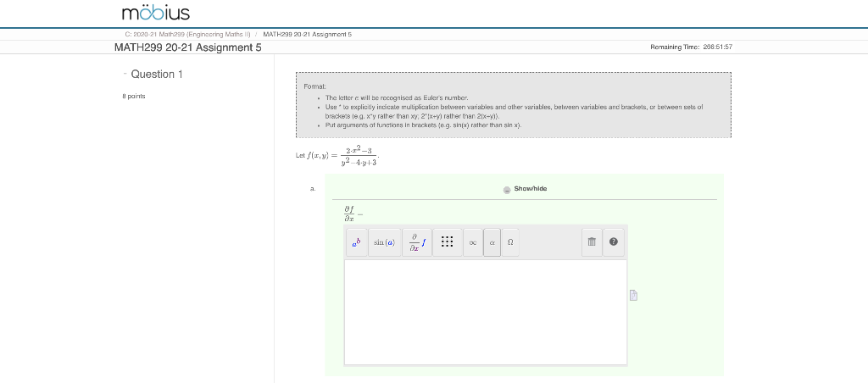Open the uppercase Omega symbol palette
Image resolution: width=868 pixels, height=383 pixels.
point(510,242)
